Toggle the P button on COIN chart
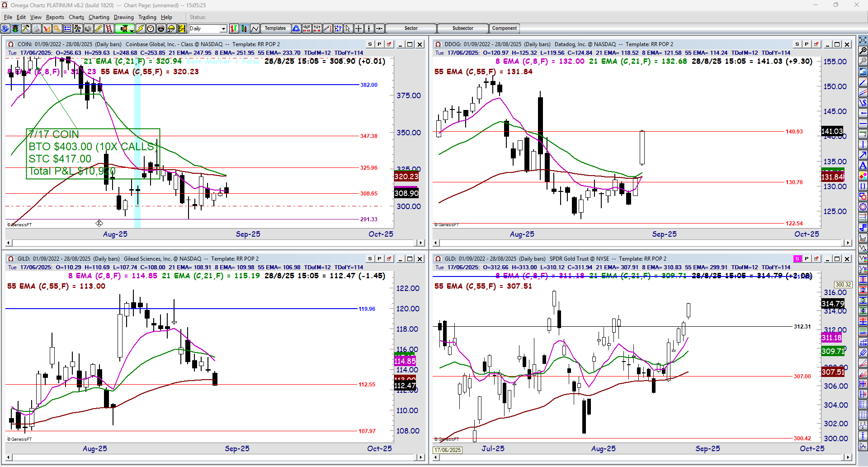This screenshot has height=467, width=868. point(379,44)
